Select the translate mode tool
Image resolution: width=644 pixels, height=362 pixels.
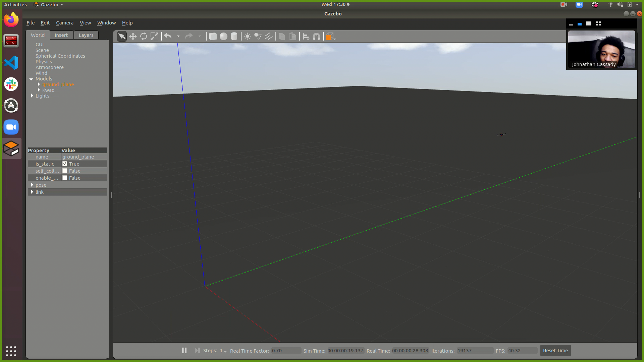[x=133, y=37]
